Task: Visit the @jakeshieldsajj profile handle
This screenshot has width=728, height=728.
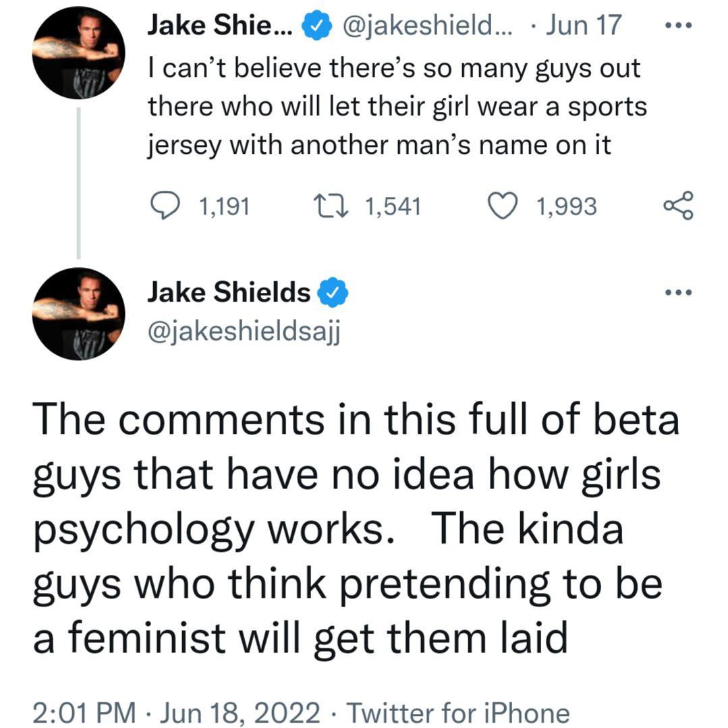Action: tap(244, 332)
